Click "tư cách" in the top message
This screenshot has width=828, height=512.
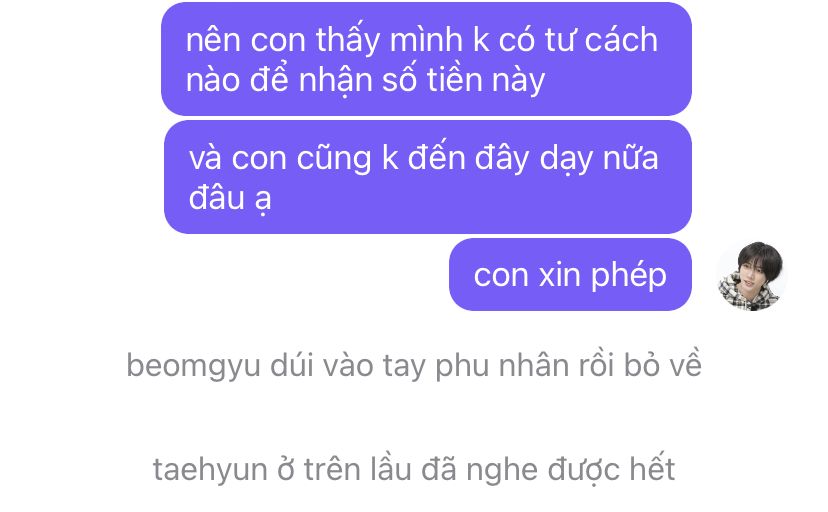601,40
